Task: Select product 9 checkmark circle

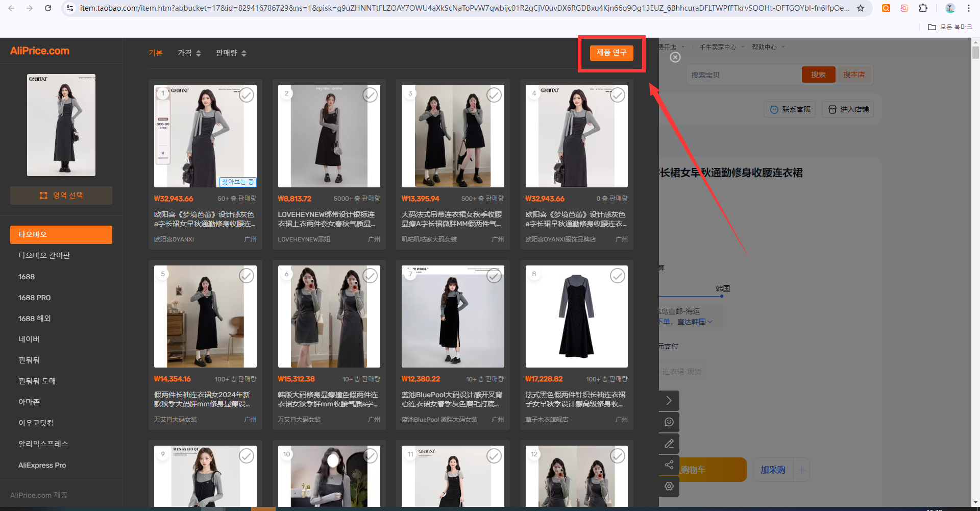Action: [x=247, y=456]
